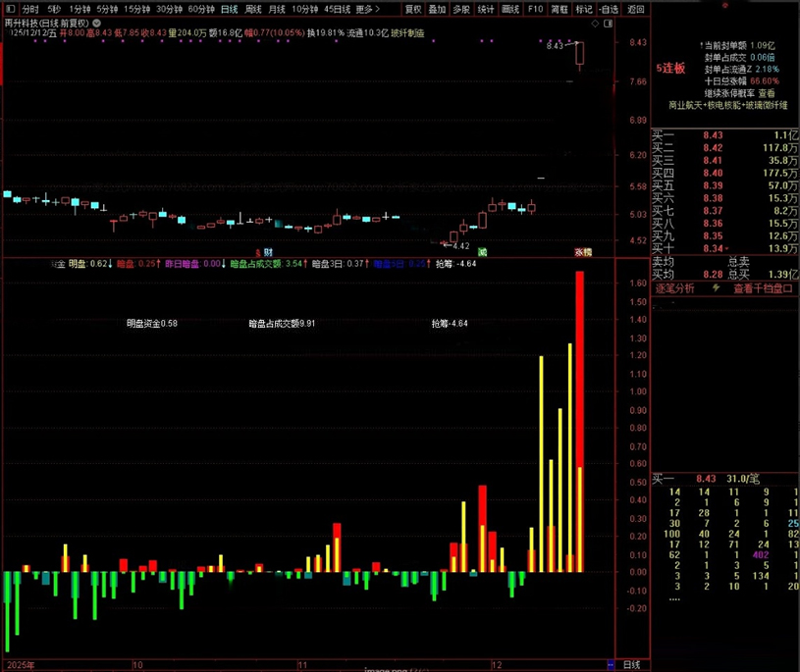The image size is (800, 672).
Task: Open 画线 drawing tool
Action: 510,9
